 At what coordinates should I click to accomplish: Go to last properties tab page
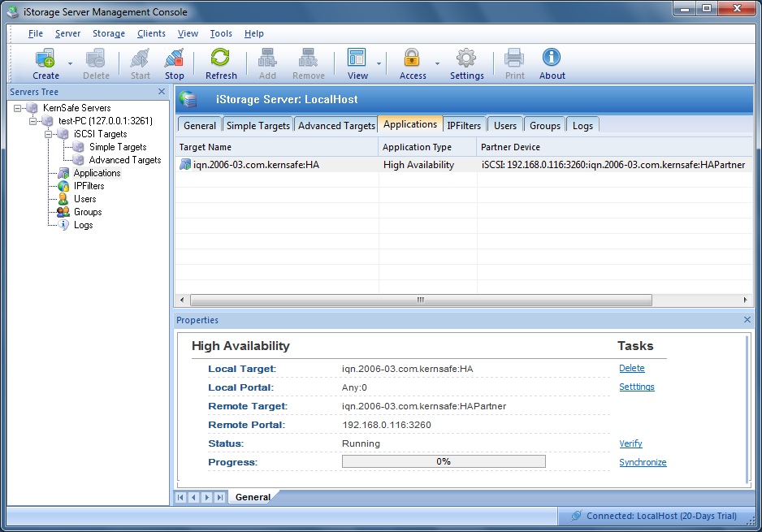[x=220, y=497]
